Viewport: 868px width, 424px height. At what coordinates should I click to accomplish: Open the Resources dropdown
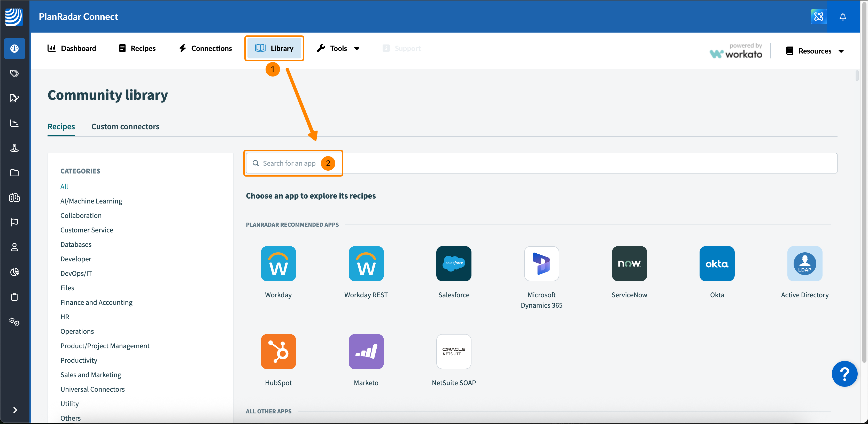(815, 51)
